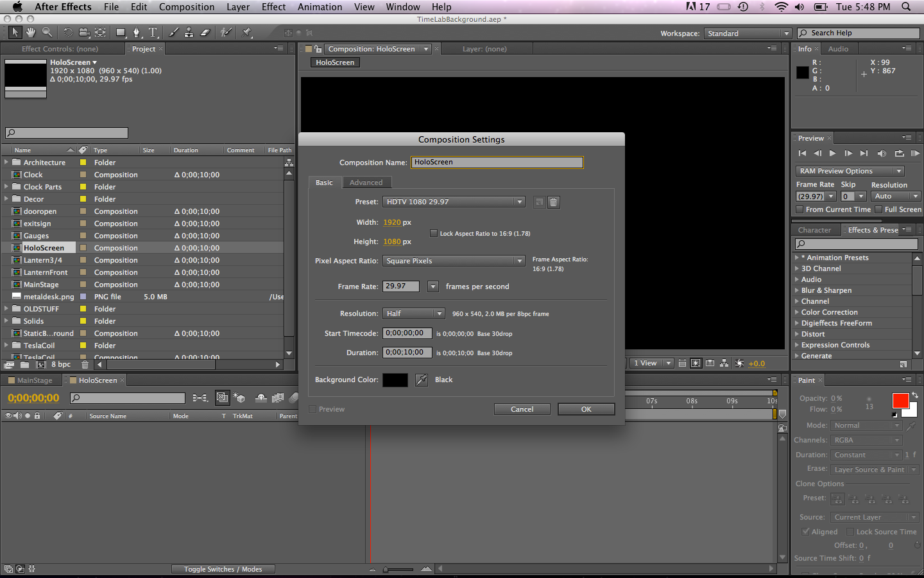Open the Layer menu
Screen dimensions: 924x578
point(238,7)
